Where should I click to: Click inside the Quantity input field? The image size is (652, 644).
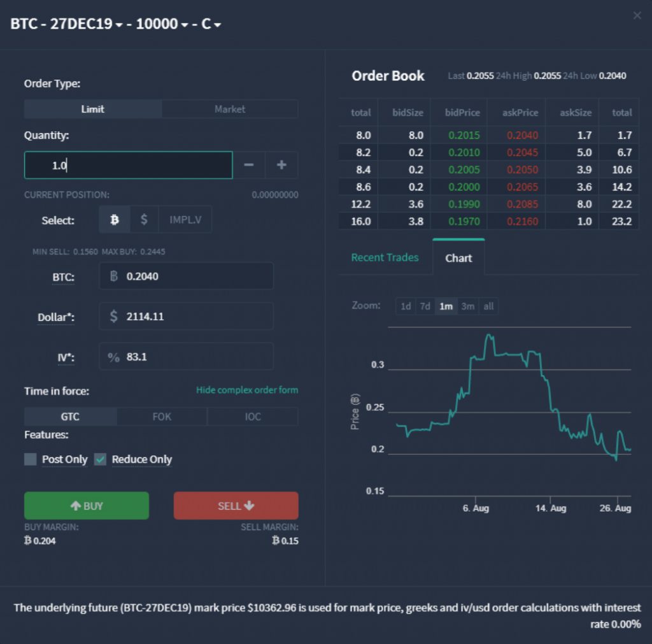coord(127,164)
